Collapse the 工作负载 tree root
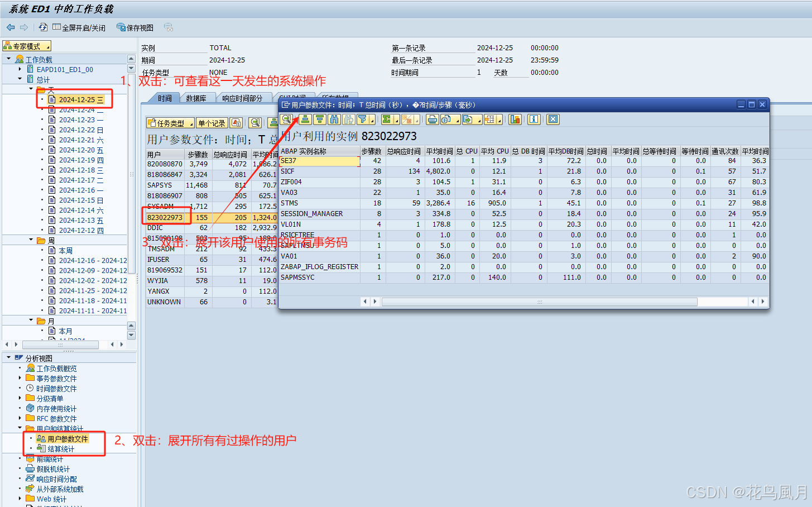Screen dimensions: 812x507 point(9,59)
